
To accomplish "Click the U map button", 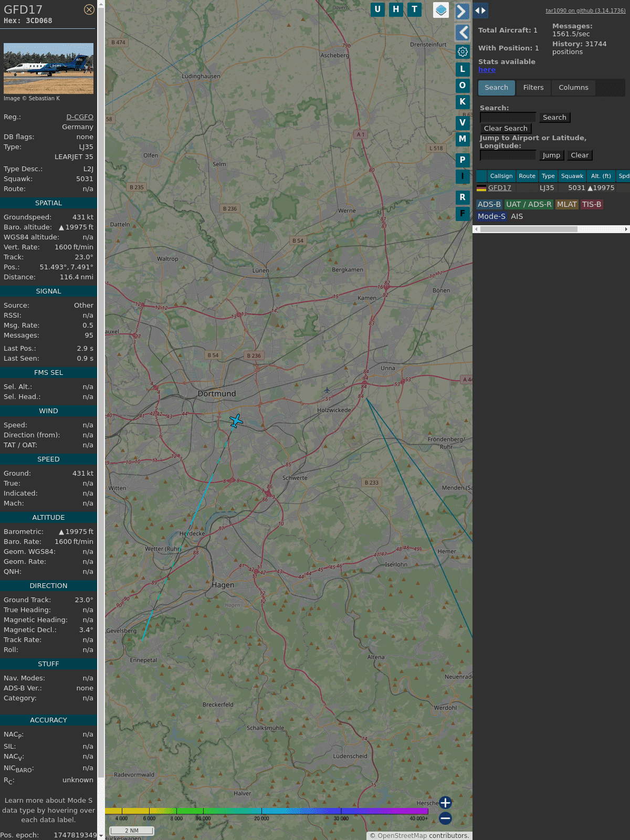I will click(377, 9).
